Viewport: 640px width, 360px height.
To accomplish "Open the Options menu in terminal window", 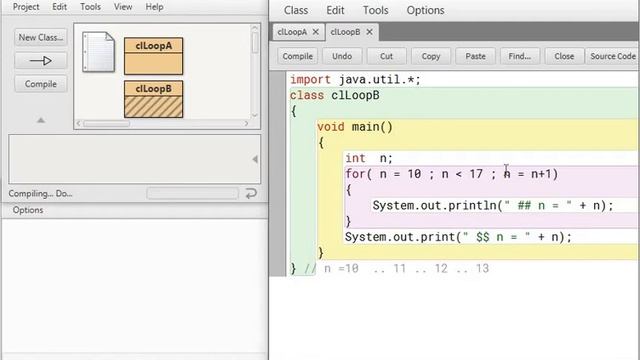I will click(28, 210).
